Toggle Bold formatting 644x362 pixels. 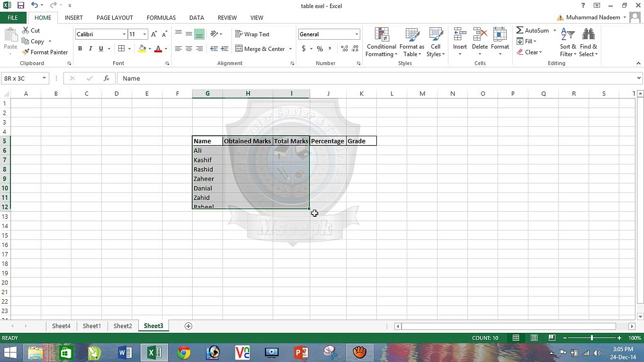80,49
